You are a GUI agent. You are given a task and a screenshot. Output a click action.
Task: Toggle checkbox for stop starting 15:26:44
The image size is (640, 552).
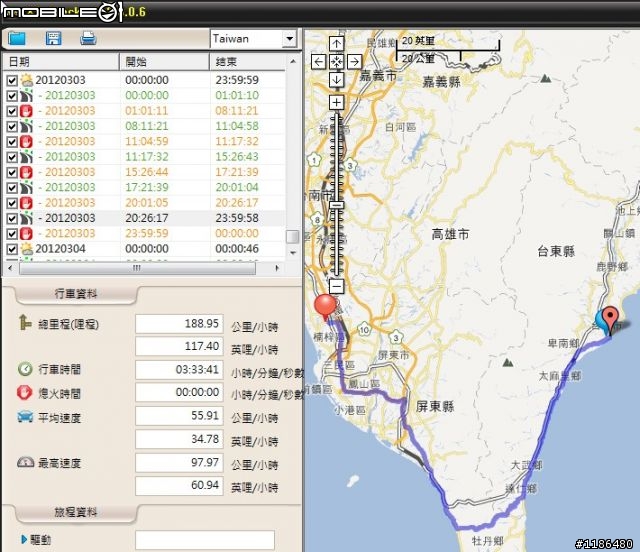click(x=12, y=172)
